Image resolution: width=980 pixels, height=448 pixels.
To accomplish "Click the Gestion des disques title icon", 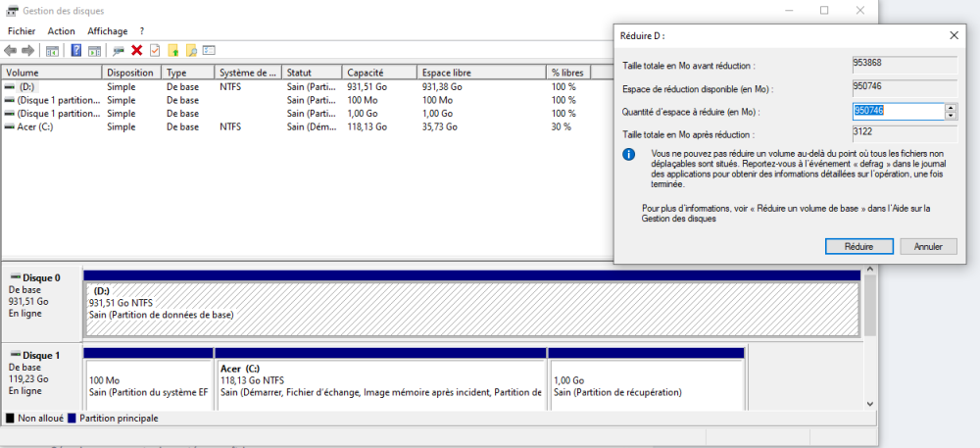I will click(x=11, y=11).
